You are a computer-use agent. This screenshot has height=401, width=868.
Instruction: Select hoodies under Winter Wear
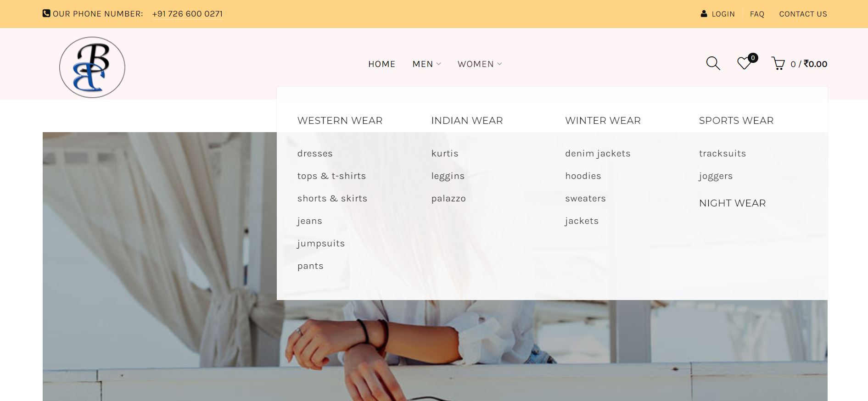(583, 176)
